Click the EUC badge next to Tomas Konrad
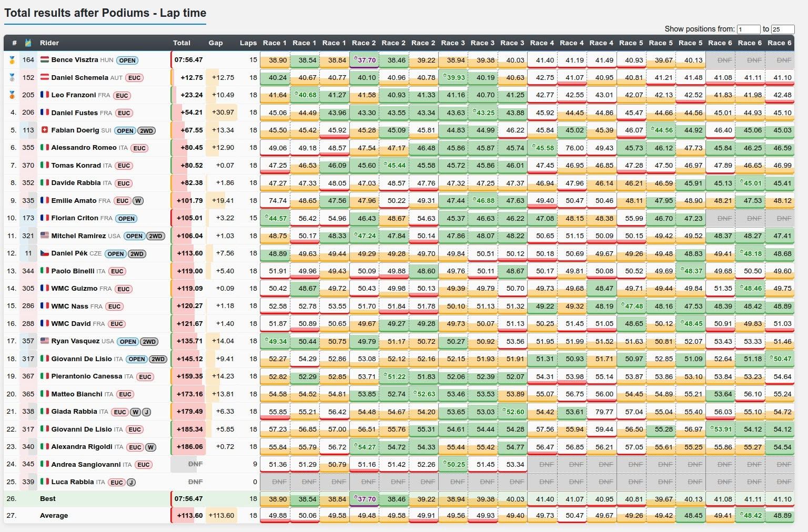808x532 pixels. [124, 166]
